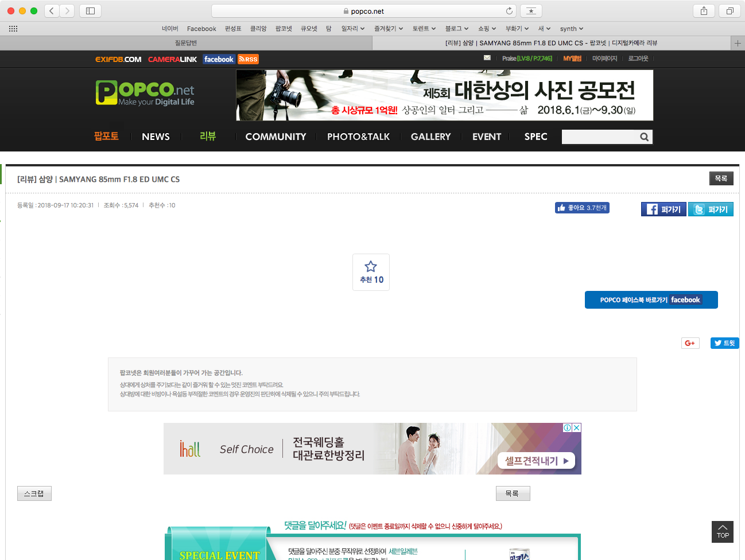Click the search magnifier icon
The image size is (745, 560).
645,137
